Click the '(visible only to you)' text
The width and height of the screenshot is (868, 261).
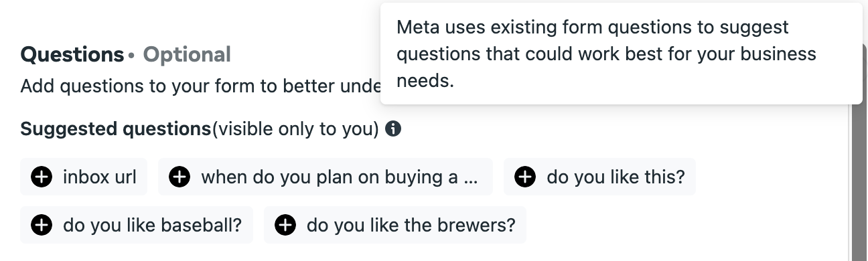pos(296,128)
